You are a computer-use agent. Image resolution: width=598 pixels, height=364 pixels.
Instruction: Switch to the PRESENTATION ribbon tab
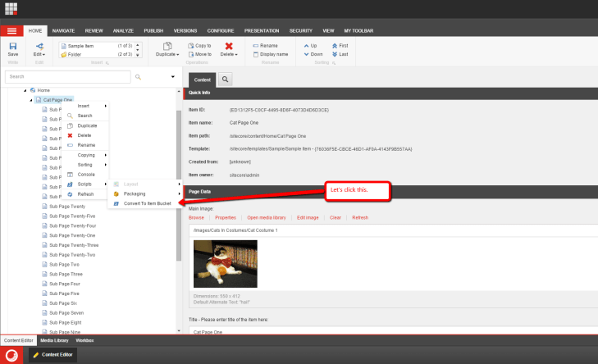coord(262,31)
